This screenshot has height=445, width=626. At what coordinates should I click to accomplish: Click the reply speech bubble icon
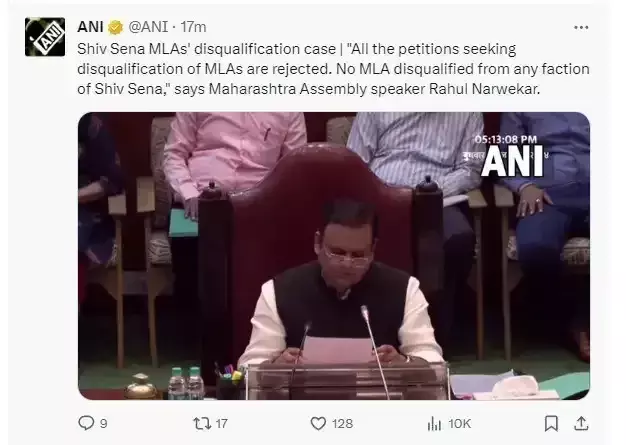pyautogui.click(x=86, y=423)
